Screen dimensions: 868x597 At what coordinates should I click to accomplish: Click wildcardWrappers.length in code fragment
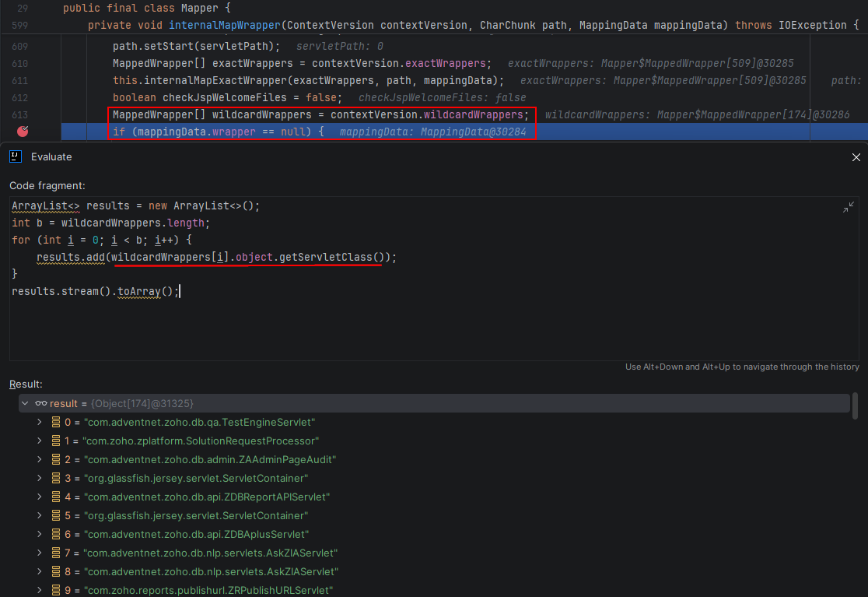click(133, 223)
